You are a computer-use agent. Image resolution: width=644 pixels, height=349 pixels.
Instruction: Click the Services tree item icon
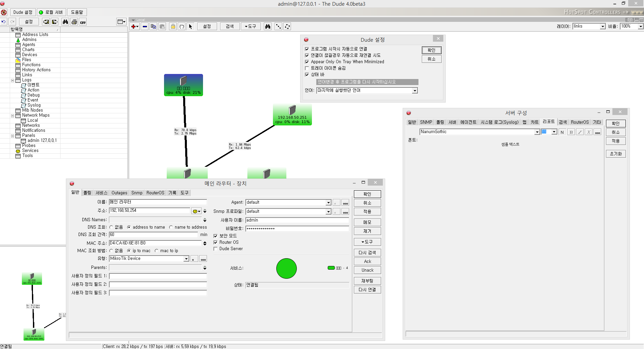pyautogui.click(x=18, y=151)
